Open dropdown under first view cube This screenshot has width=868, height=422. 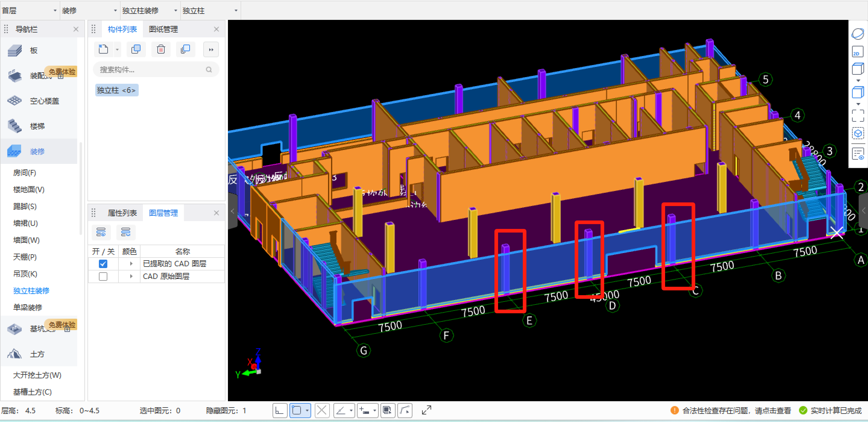point(858,81)
